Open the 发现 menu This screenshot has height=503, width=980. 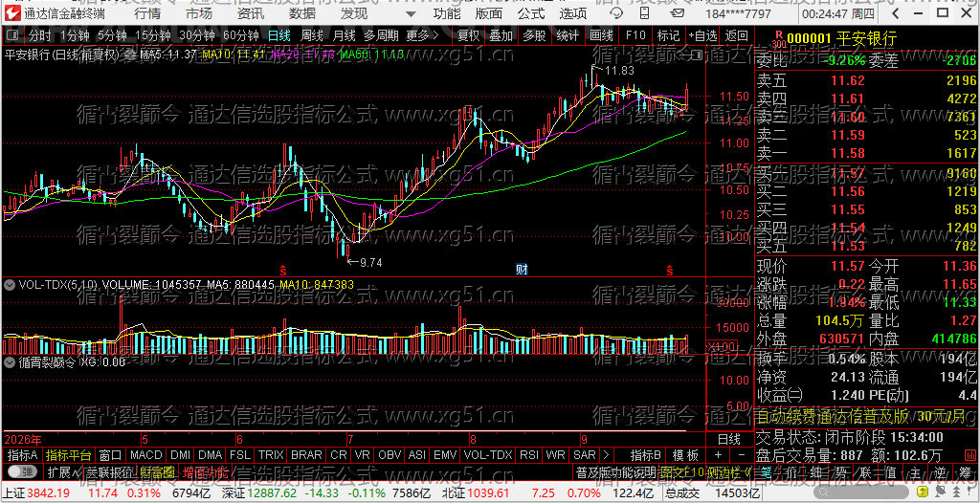click(354, 13)
